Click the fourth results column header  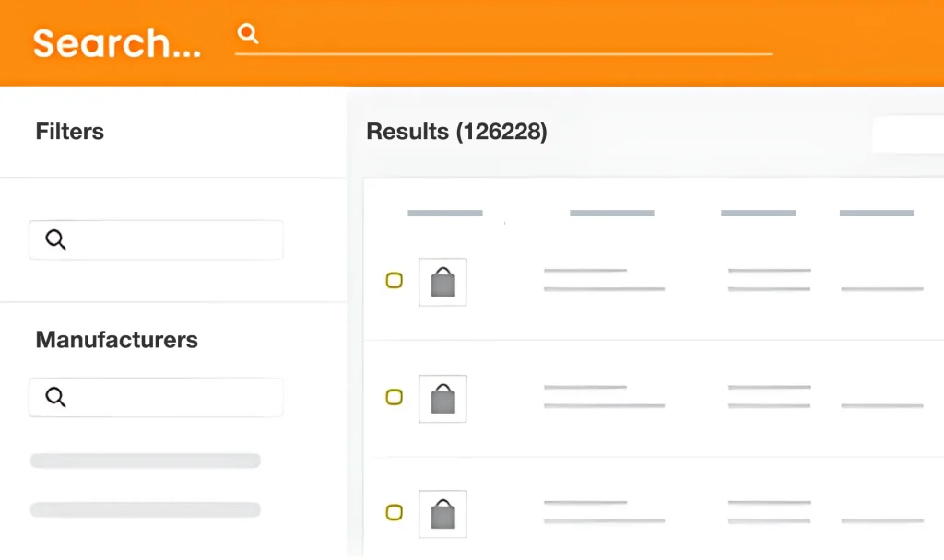click(877, 213)
